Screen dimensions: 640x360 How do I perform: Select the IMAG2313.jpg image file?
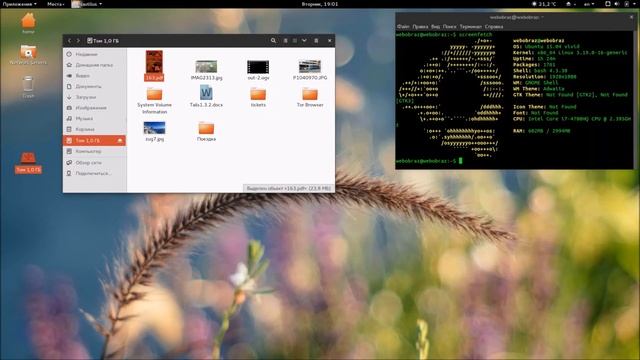206,70
